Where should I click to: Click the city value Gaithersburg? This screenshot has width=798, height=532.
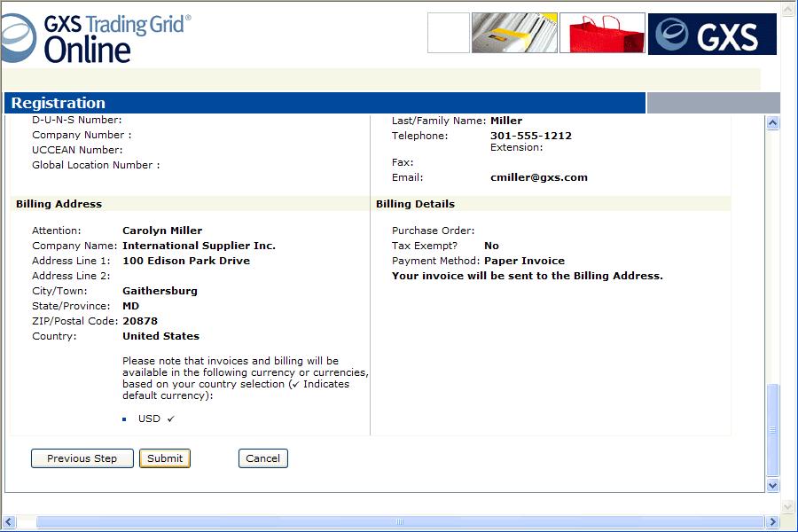point(160,291)
